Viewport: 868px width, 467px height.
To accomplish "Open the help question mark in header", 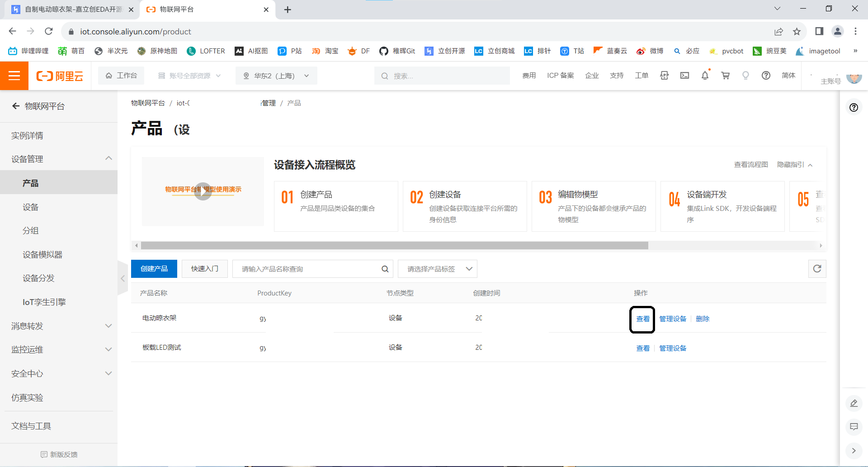I will [766, 76].
